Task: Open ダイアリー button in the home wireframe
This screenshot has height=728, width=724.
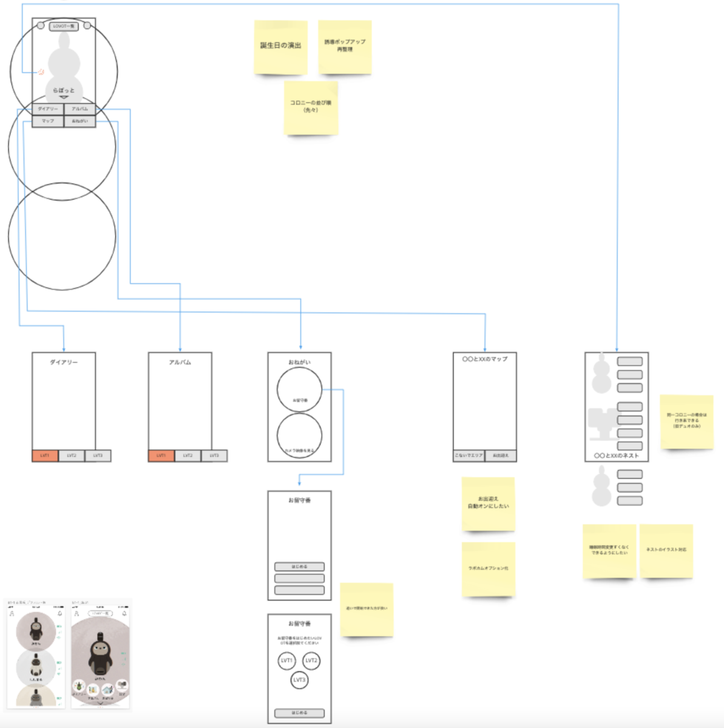Action: [x=48, y=109]
